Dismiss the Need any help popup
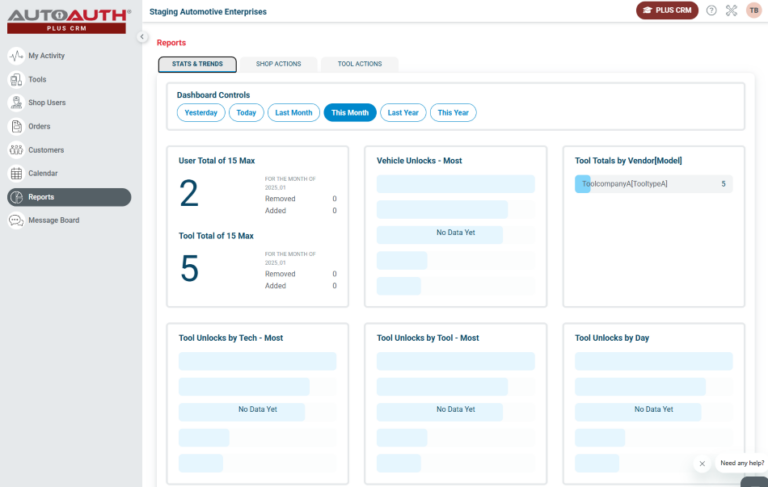This screenshot has width=768, height=487. pos(702,463)
